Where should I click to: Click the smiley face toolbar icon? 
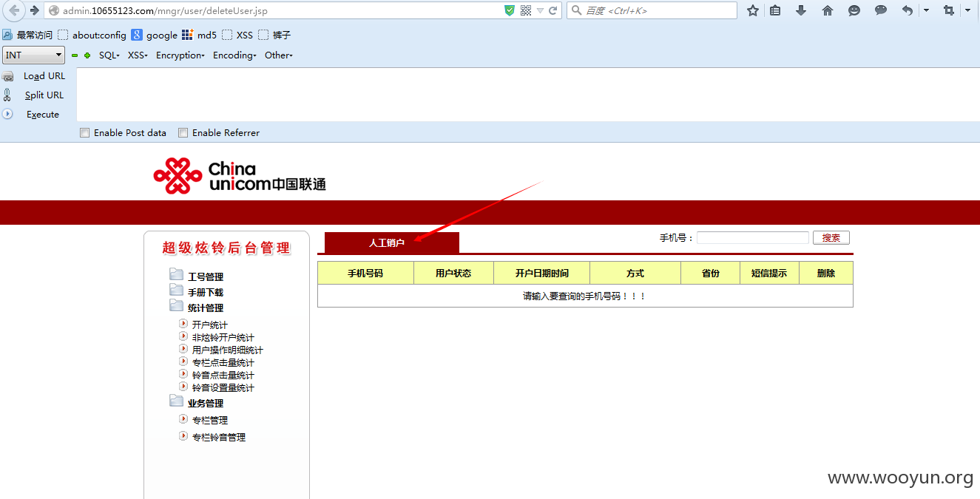[x=854, y=10]
